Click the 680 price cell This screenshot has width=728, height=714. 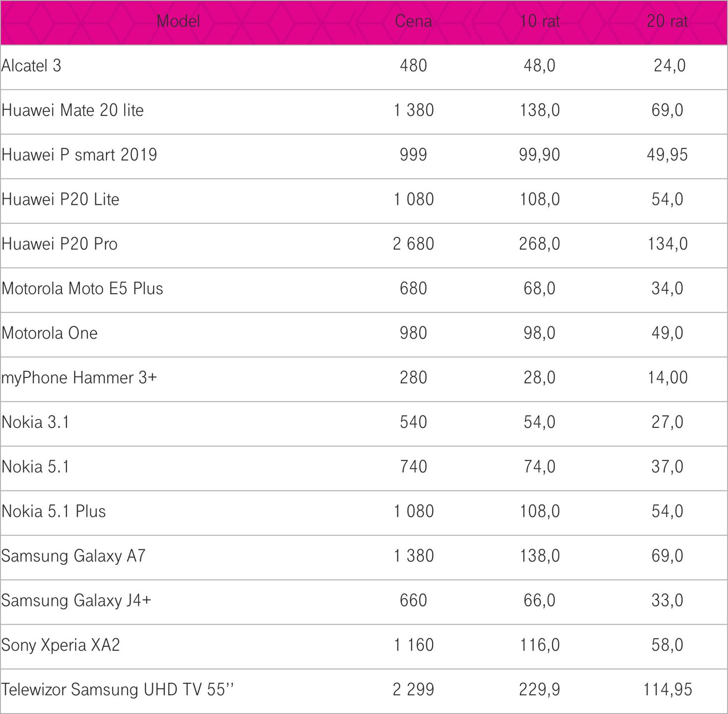click(x=413, y=289)
